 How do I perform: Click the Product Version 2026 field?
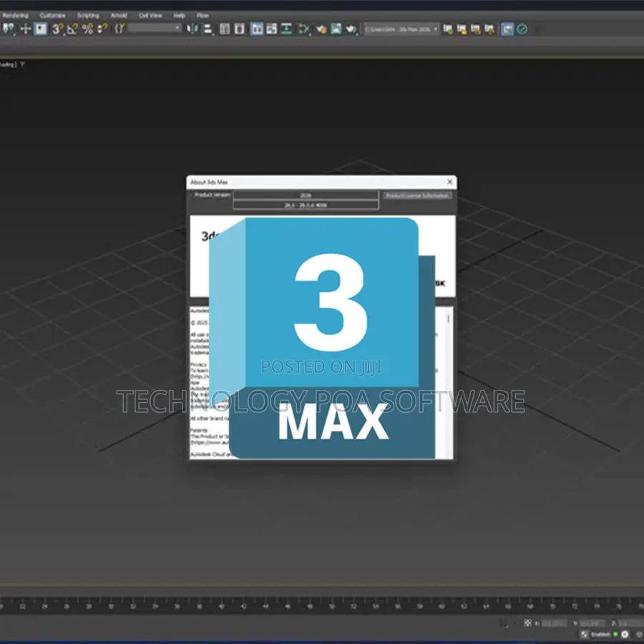click(306, 195)
